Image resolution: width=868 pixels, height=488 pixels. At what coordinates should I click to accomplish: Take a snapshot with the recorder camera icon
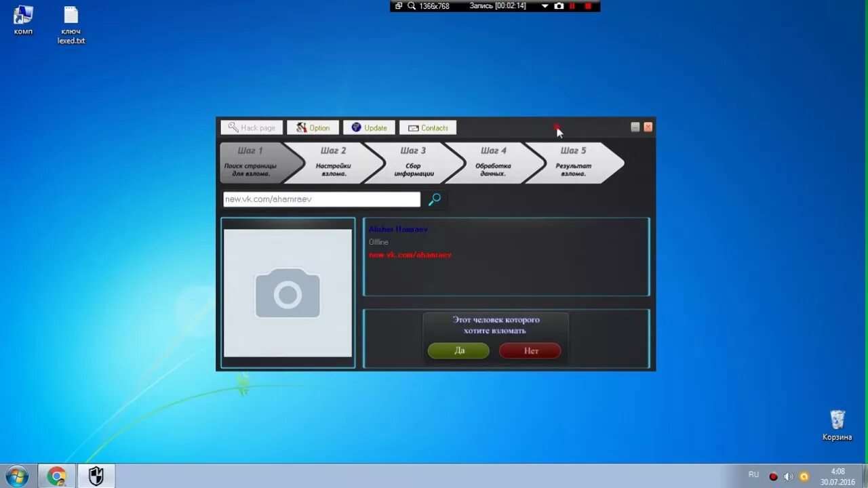559,6
